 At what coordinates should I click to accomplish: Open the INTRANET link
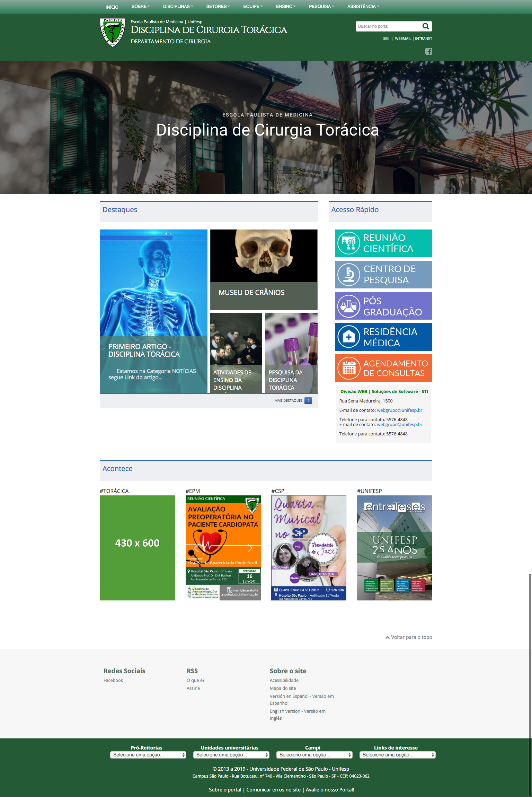[x=424, y=39]
